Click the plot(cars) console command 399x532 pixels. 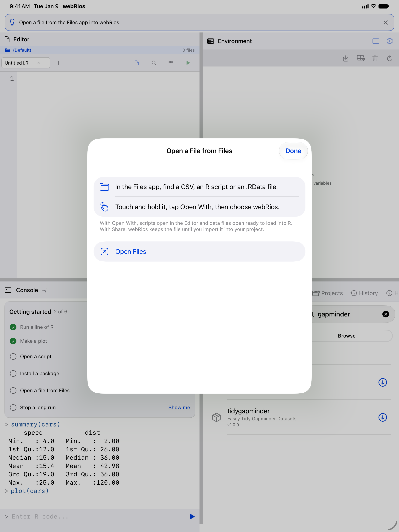click(x=30, y=491)
